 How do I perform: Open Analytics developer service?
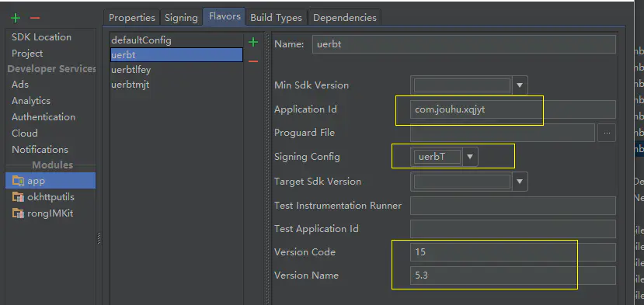click(x=31, y=101)
